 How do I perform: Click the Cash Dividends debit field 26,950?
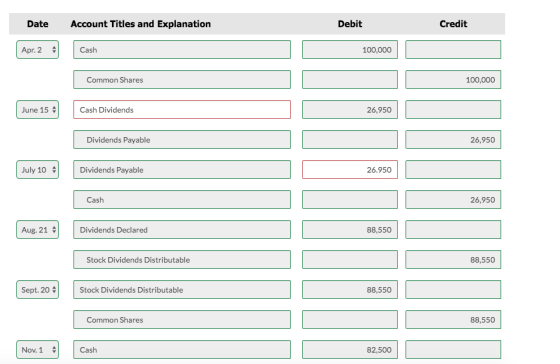350,110
